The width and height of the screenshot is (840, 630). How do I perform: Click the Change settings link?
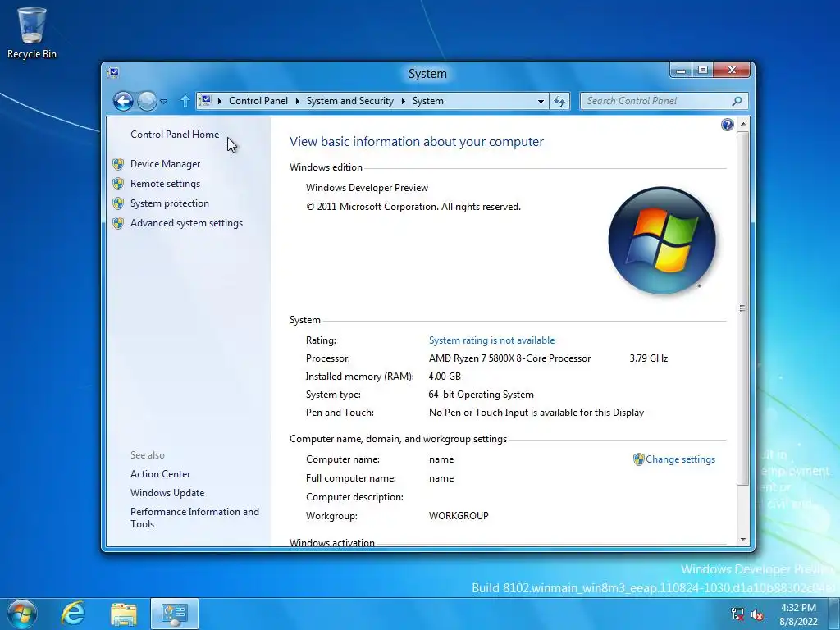tap(680, 459)
